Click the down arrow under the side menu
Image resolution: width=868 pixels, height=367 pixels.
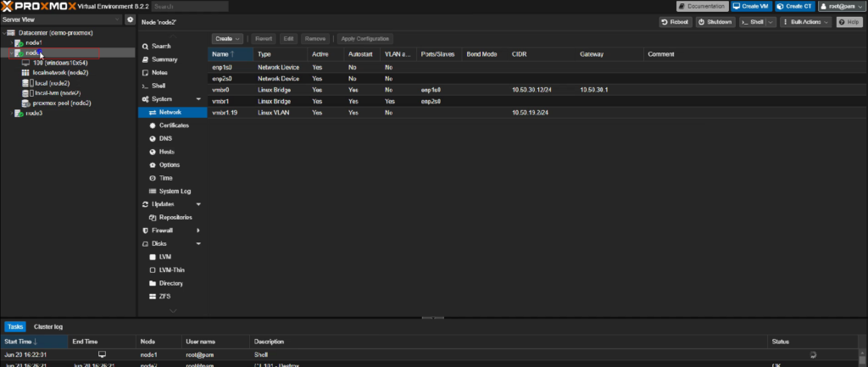tap(173, 311)
